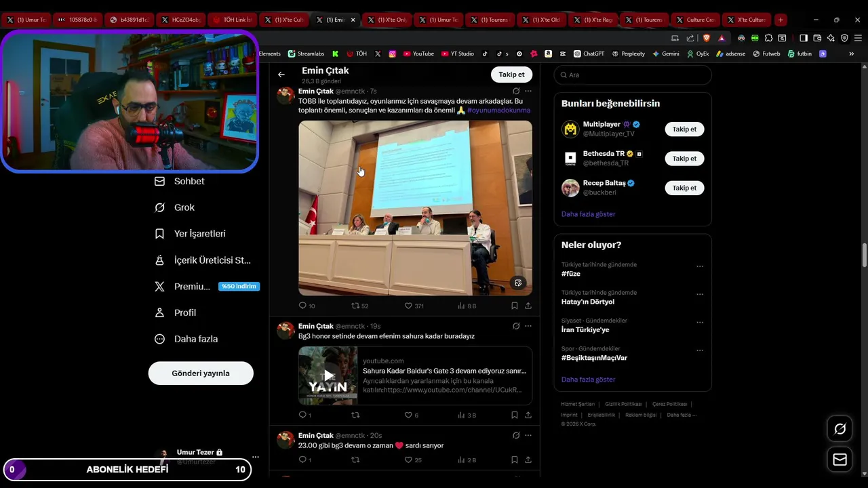Follow Recep Baltaş account
The height and width of the screenshot is (488, 868).
coord(684,188)
